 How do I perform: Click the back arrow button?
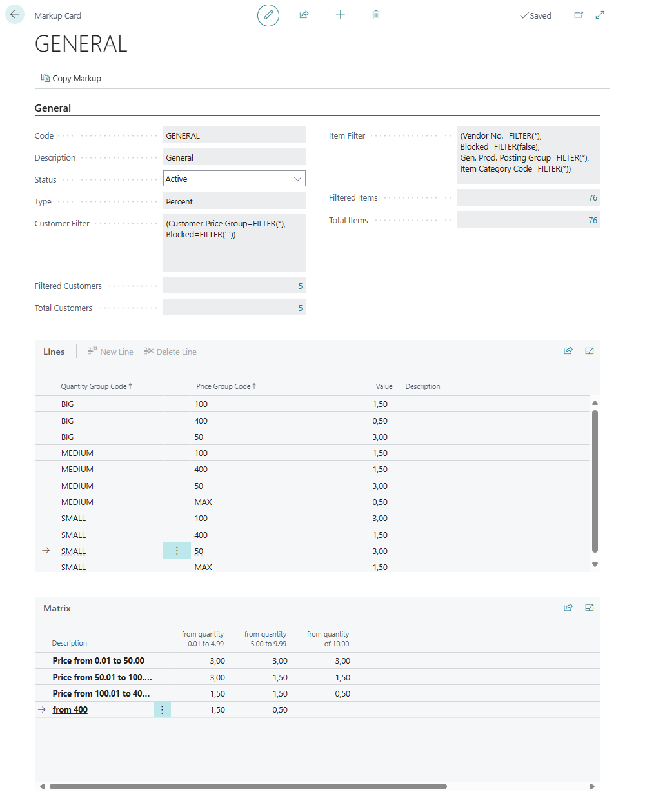(15, 14)
